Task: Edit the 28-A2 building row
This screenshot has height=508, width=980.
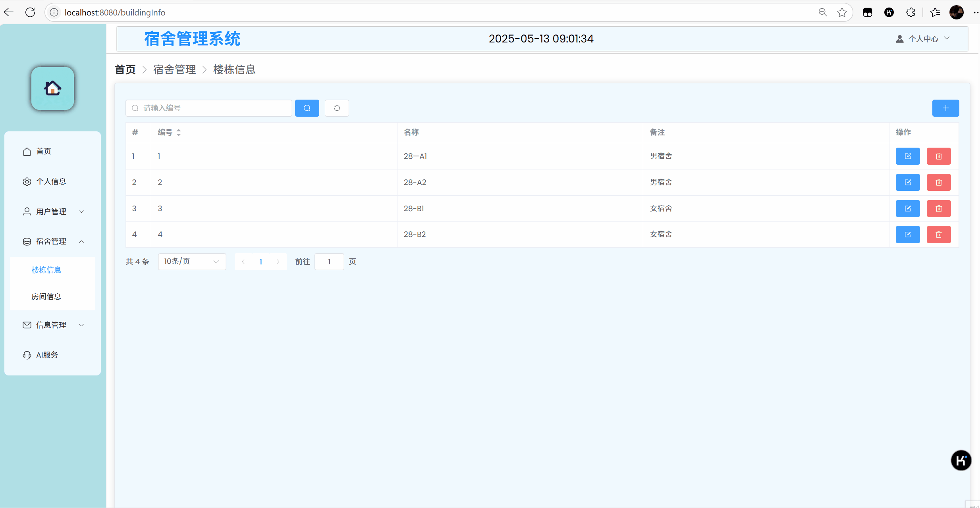Action: tap(908, 182)
